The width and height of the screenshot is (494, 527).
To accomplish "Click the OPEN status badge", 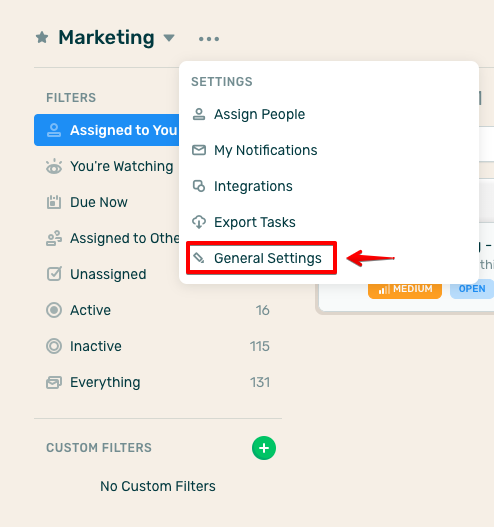I will [472, 289].
